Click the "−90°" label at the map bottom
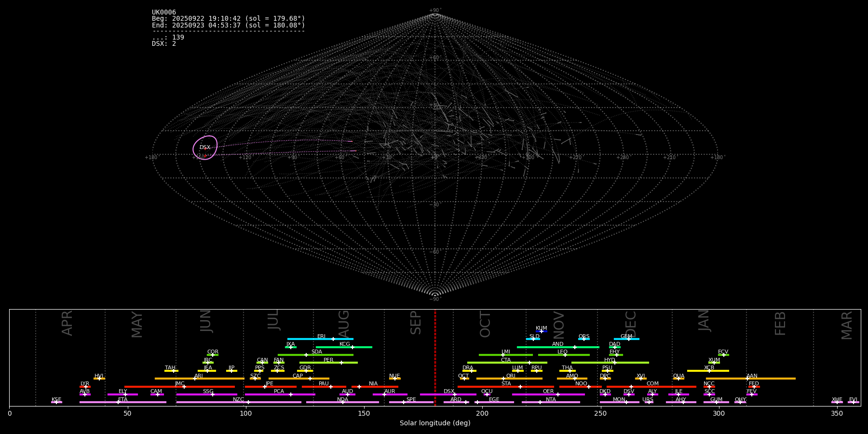This screenshot has height=434, width=868. 435,299
